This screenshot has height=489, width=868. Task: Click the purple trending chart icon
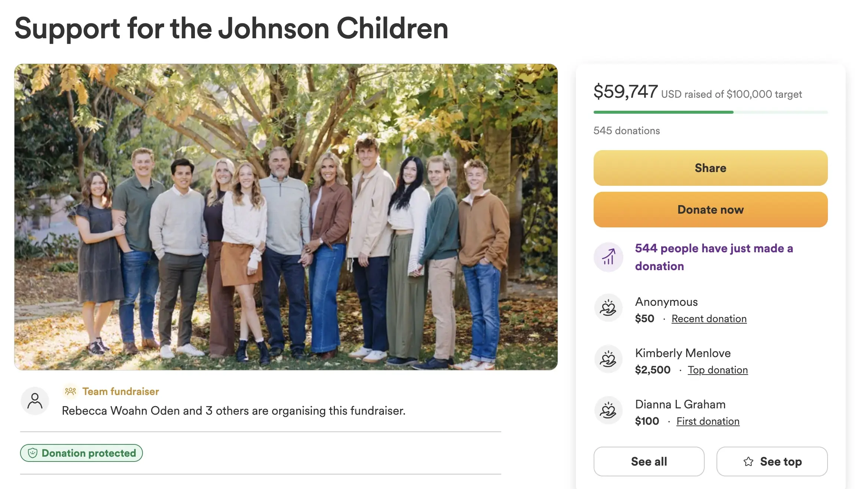coord(608,257)
